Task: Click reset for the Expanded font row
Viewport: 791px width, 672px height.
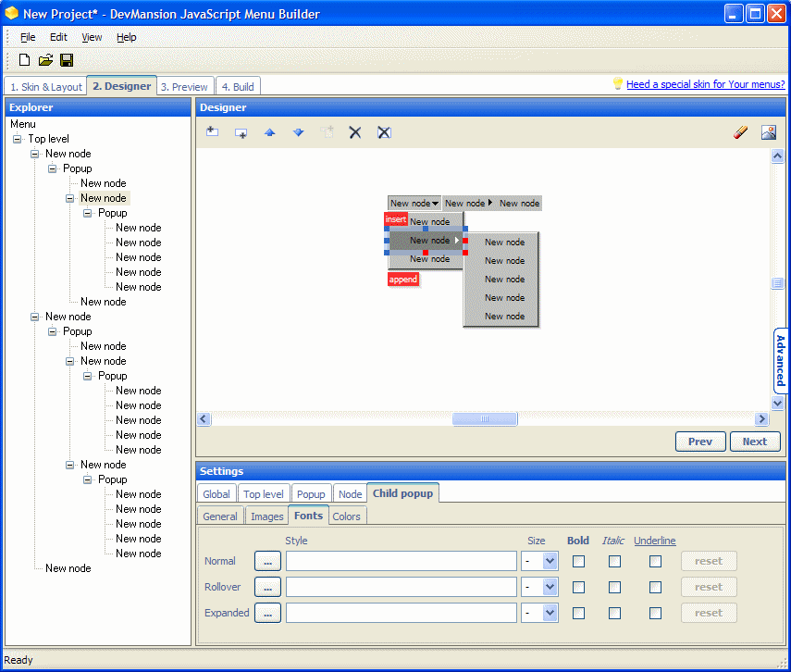Action: point(709,613)
